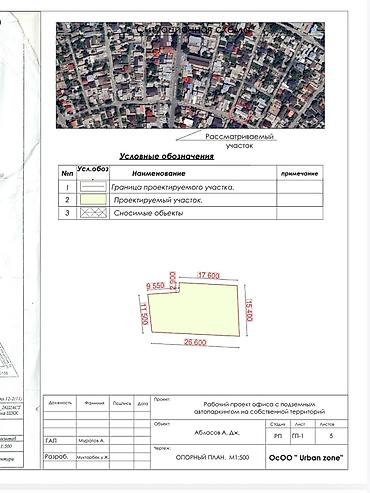Click the '9.550' dimension label
This screenshot has height=493, width=370.
[155, 286]
